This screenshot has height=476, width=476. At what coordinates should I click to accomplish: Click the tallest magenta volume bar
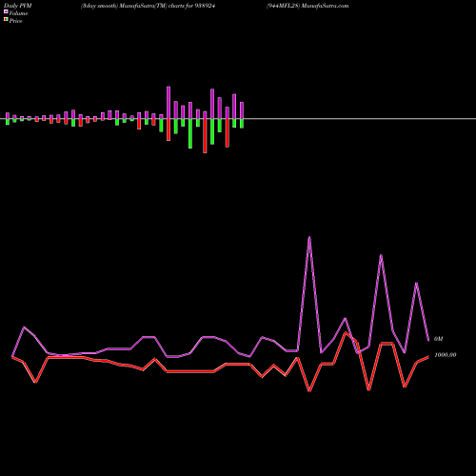[169, 103]
